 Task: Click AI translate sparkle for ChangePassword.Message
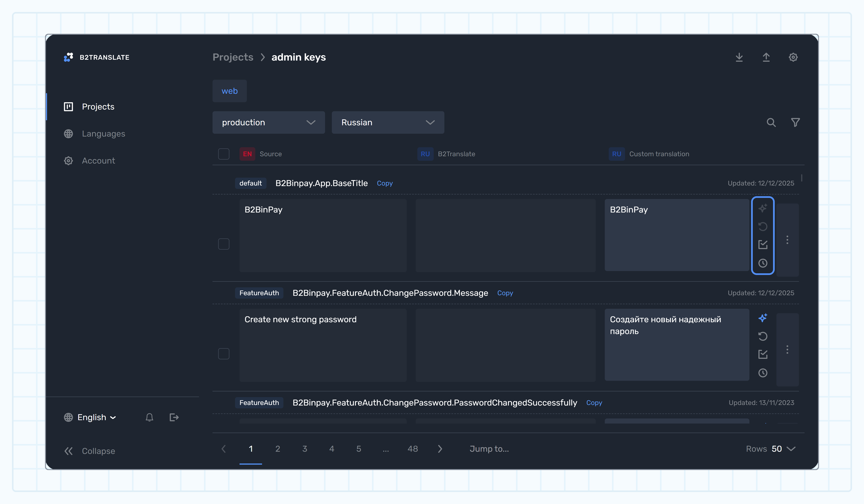[763, 318]
